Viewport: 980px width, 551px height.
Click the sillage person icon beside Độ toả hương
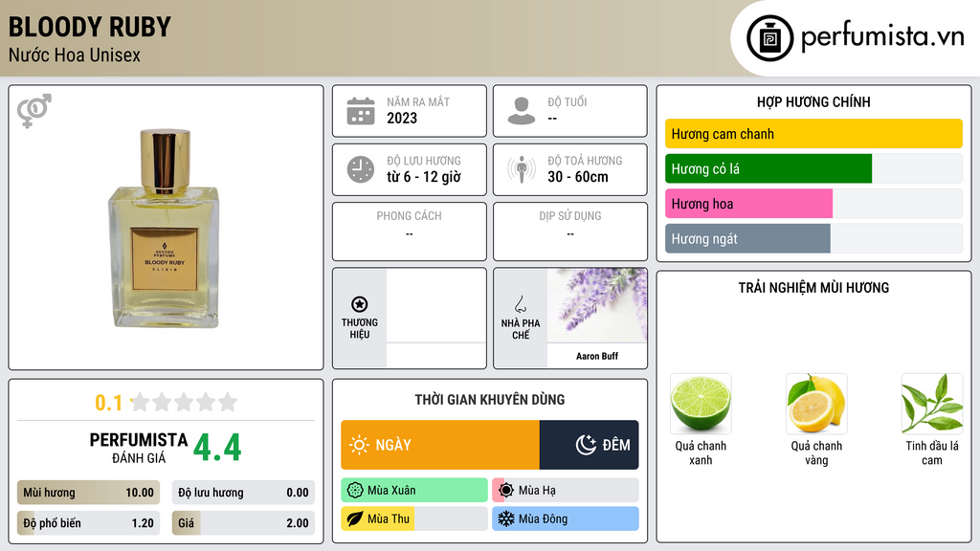(522, 169)
